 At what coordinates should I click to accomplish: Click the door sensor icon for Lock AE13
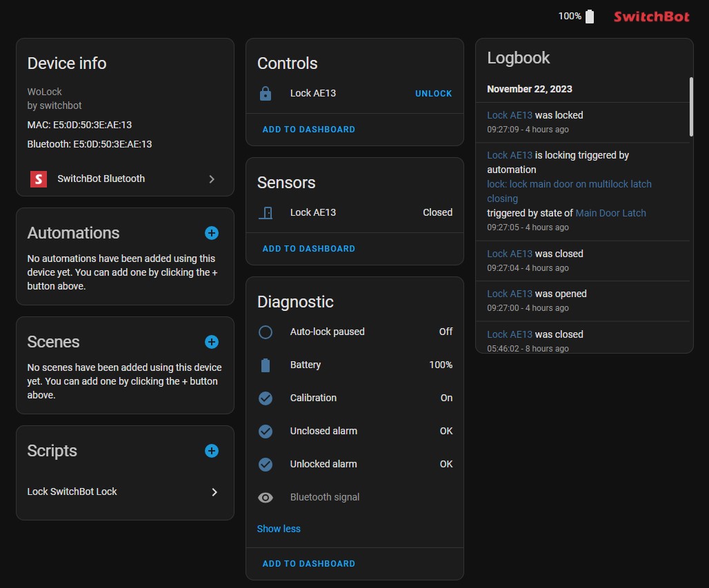[266, 212]
